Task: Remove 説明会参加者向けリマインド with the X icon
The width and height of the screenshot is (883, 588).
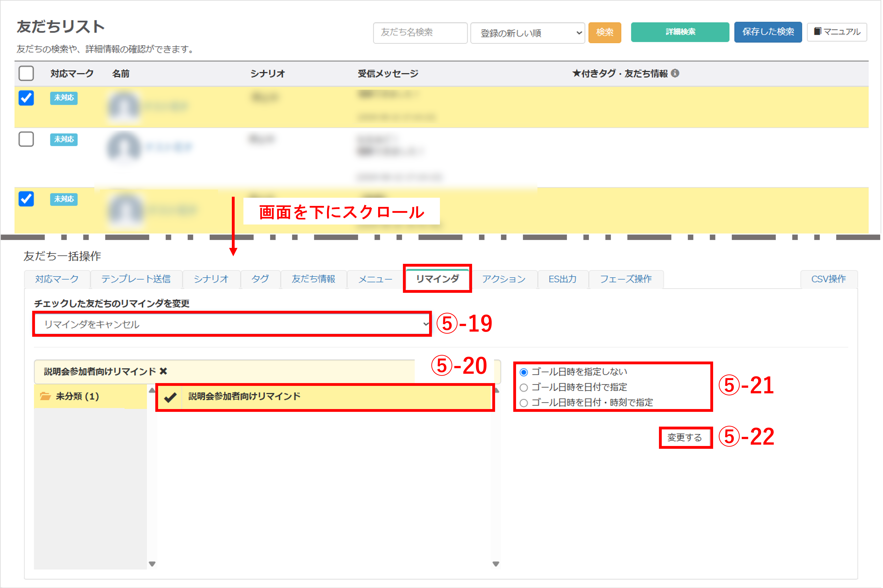Action: coord(163,371)
